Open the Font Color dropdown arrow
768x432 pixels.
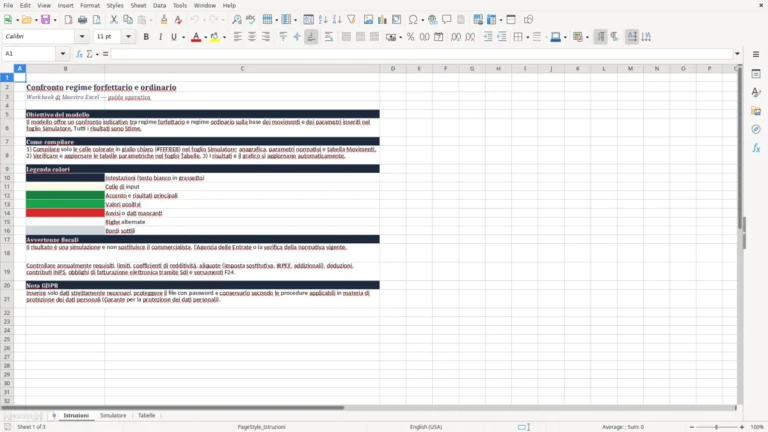205,37
